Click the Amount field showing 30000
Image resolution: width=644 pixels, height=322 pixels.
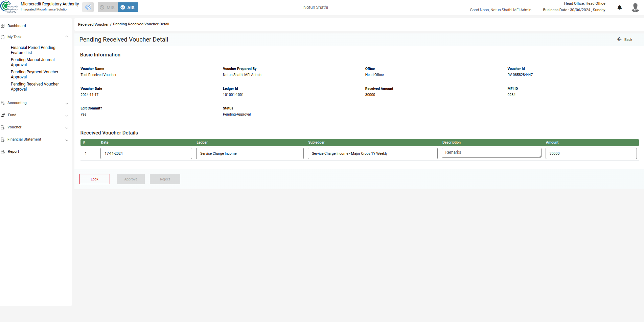(x=591, y=153)
